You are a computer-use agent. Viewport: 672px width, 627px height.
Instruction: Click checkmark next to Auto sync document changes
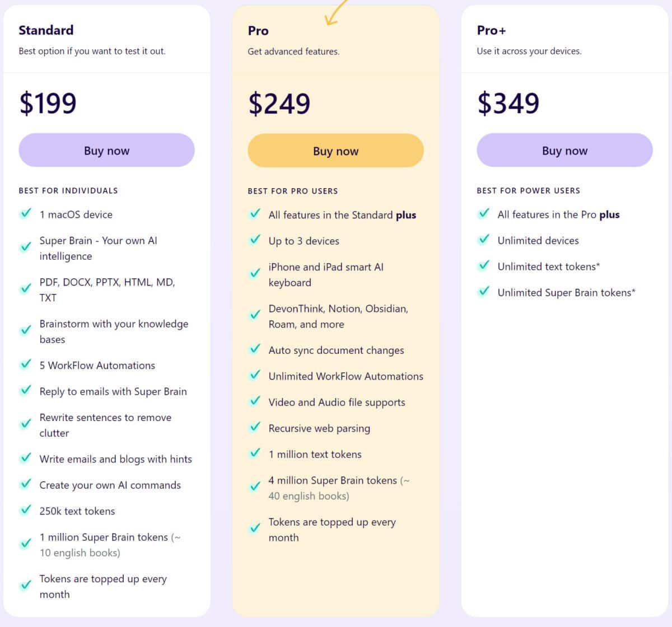pyautogui.click(x=255, y=349)
